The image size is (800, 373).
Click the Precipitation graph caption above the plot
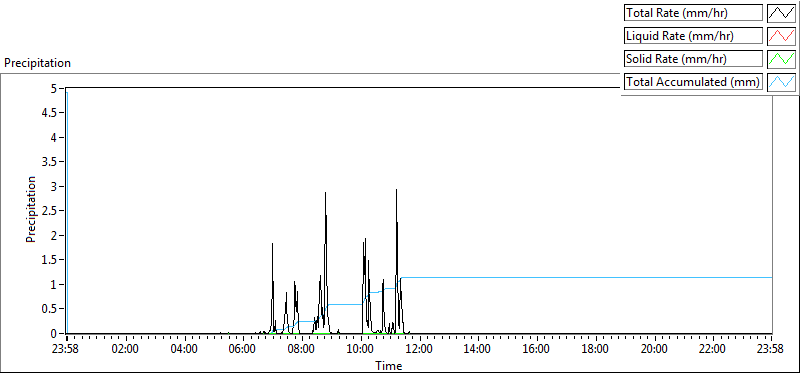pyautogui.click(x=37, y=63)
